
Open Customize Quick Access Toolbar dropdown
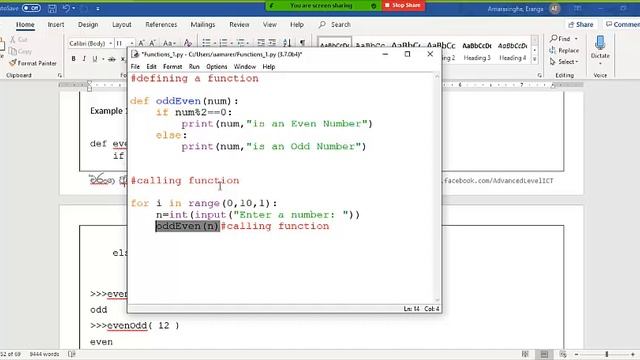pyautogui.click(x=98, y=8)
